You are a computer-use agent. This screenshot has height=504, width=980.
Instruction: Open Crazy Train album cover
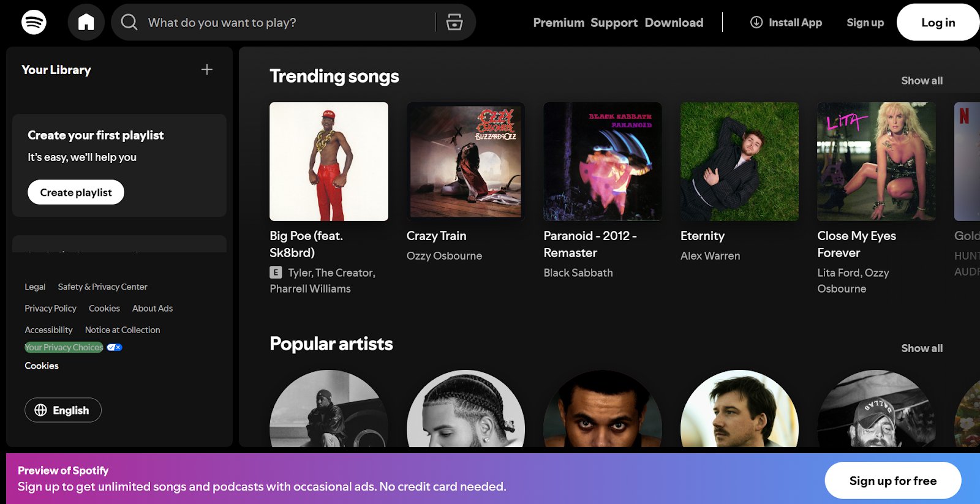click(466, 162)
